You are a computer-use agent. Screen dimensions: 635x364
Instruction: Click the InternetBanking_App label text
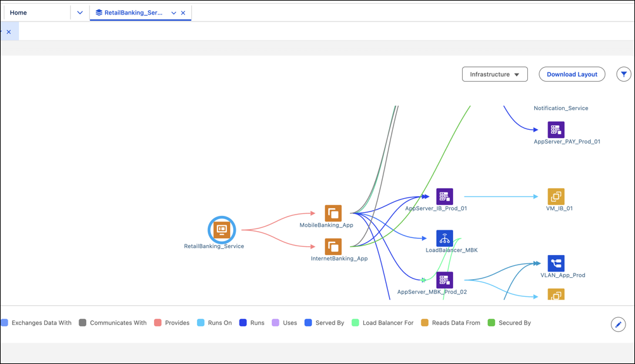coord(340,258)
